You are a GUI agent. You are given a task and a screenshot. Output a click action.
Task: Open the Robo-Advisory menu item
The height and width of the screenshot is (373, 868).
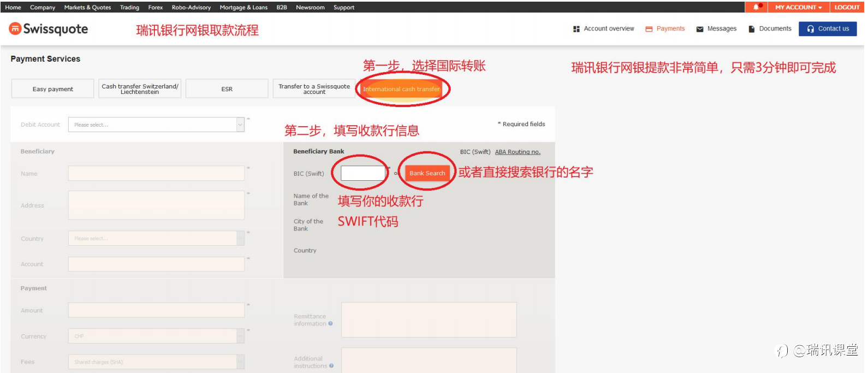tap(191, 7)
